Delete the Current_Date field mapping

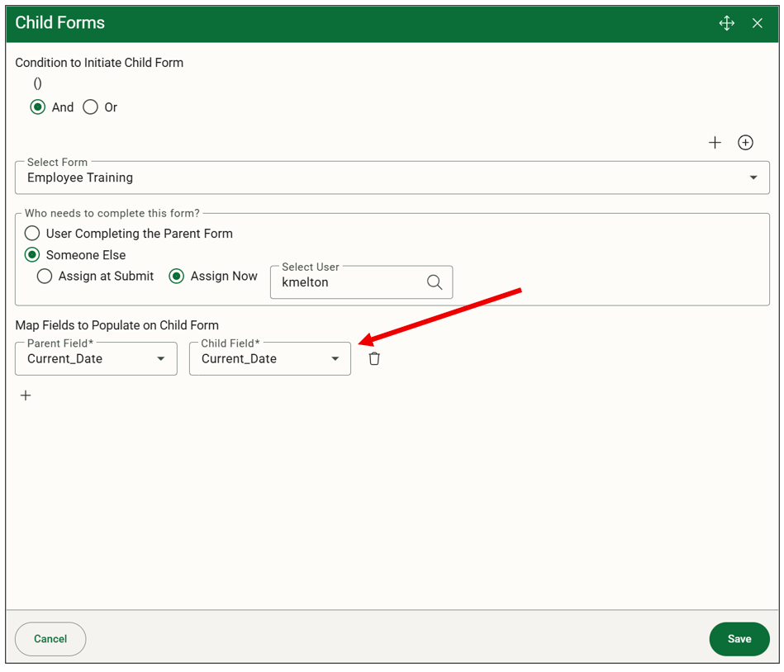(x=374, y=359)
